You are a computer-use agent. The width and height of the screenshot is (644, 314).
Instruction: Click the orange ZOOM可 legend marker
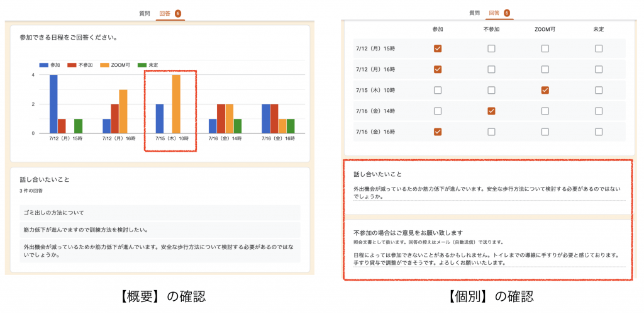coord(104,65)
